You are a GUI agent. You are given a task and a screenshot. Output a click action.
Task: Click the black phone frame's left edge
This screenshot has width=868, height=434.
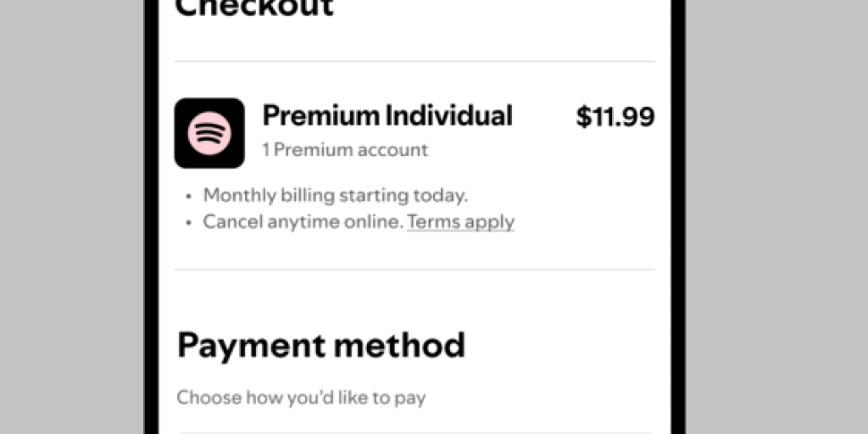pos(151,217)
